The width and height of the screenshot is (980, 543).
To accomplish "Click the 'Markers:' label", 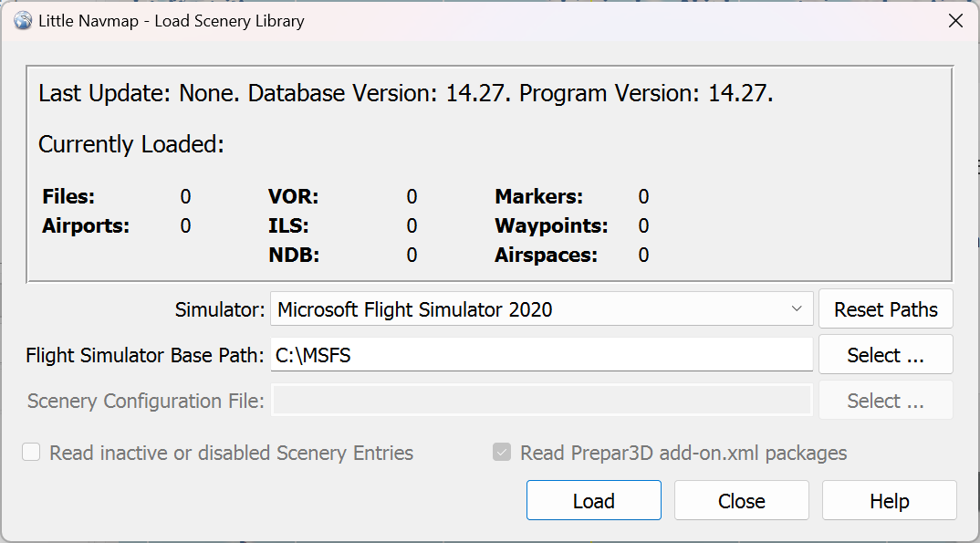I will point(538,196).
